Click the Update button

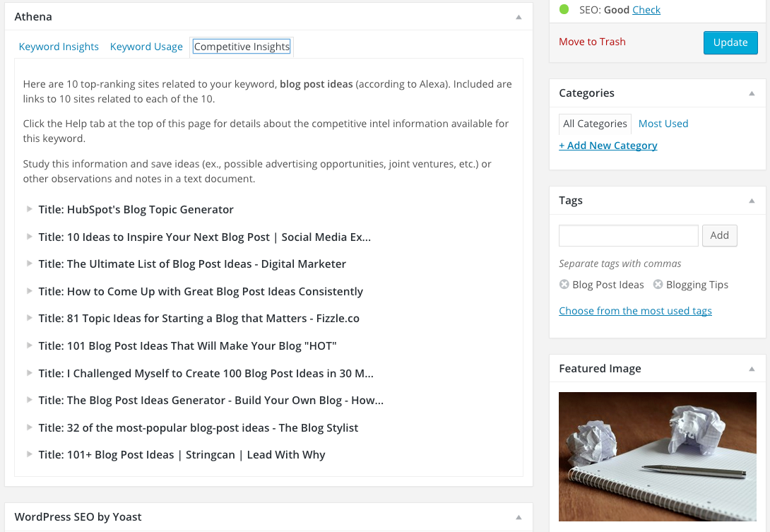tap(730, 42)
